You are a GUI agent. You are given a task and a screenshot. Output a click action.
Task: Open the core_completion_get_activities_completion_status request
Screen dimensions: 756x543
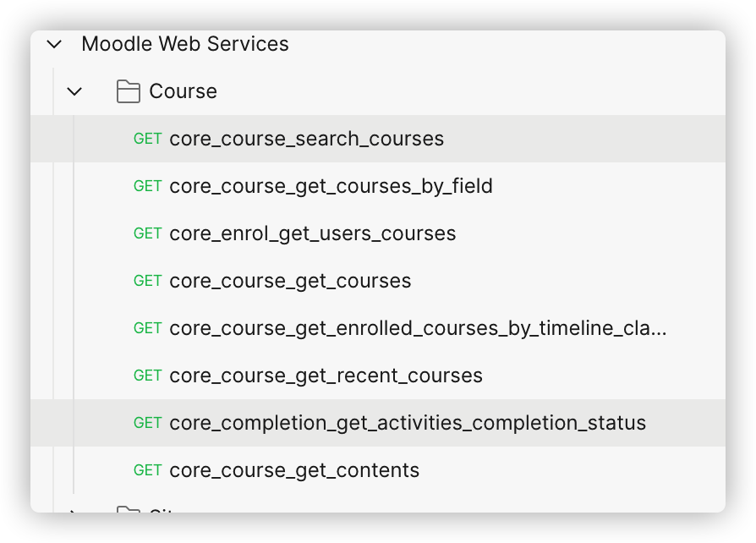(377, 422)
